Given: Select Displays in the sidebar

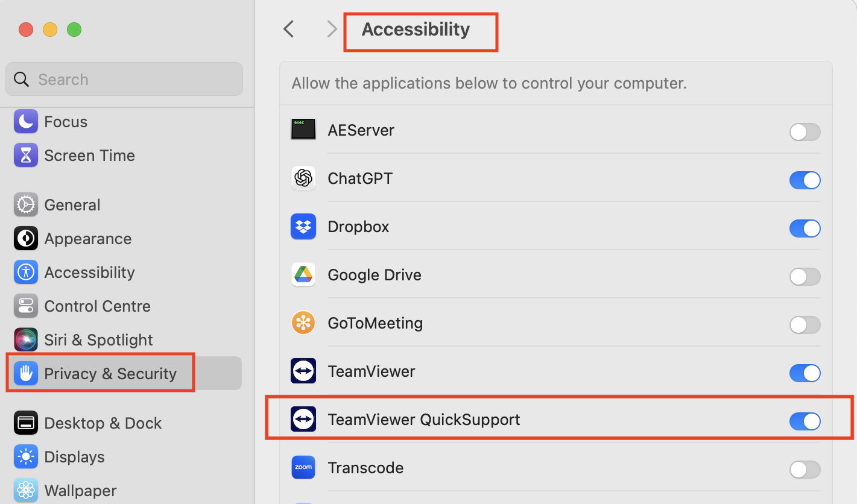Looking at the screenshot, I should click(74, 457).
